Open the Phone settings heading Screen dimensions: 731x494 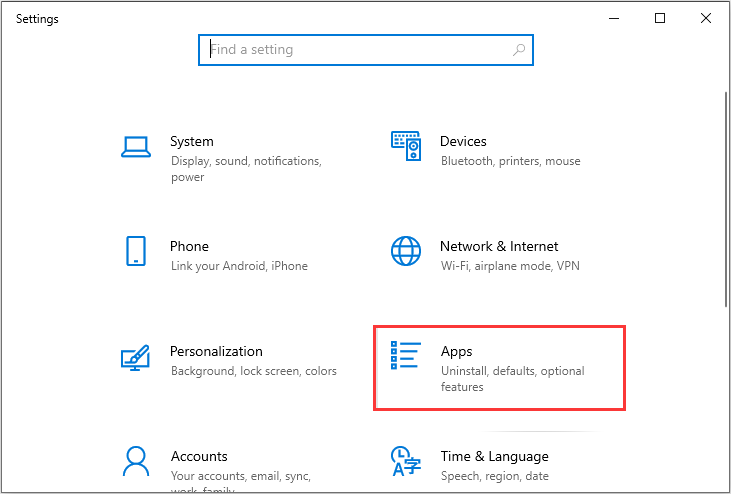pyautogui.click(x=189, y=246)
